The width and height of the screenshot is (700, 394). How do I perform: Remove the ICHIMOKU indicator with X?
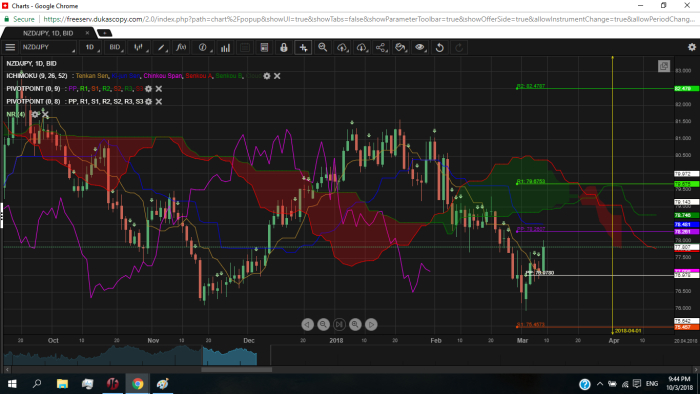click(277, 76)
